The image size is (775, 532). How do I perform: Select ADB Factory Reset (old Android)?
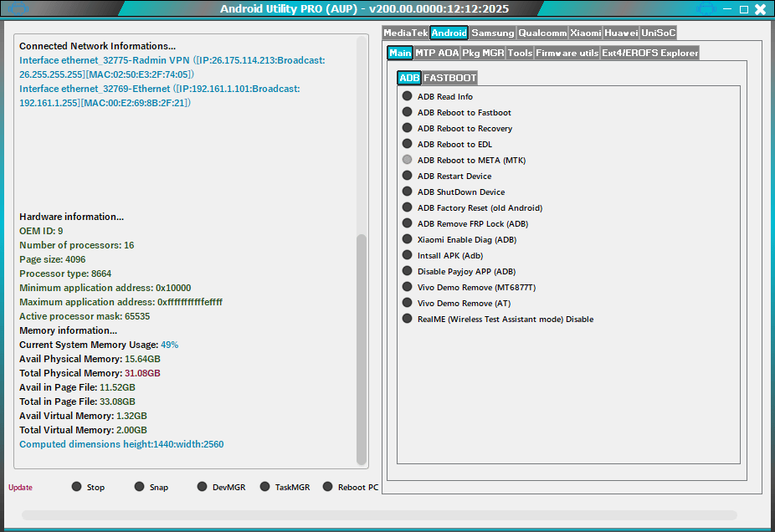click(x=473, y=207)
